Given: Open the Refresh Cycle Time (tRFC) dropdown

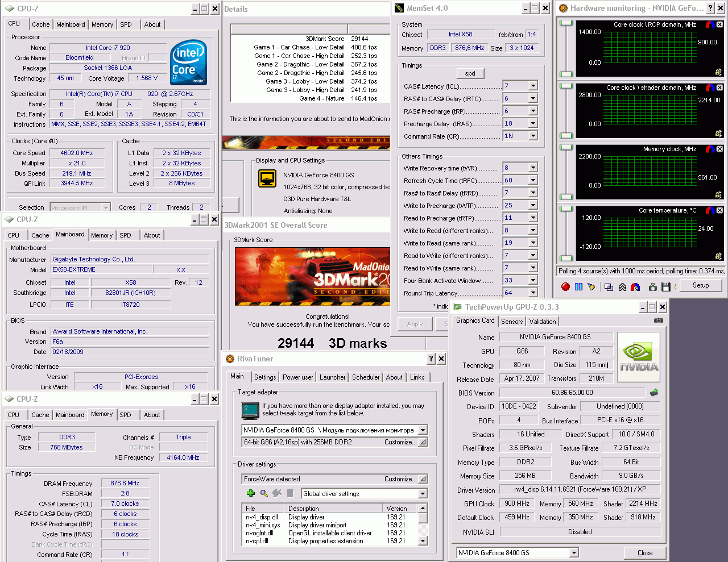Looking at the screenshot, I should tap(533, 180).
